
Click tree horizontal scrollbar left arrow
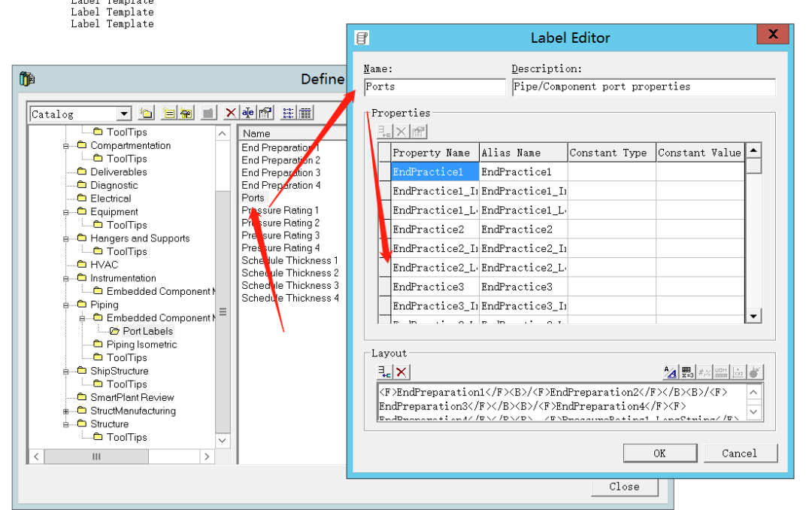click(36, 457)
